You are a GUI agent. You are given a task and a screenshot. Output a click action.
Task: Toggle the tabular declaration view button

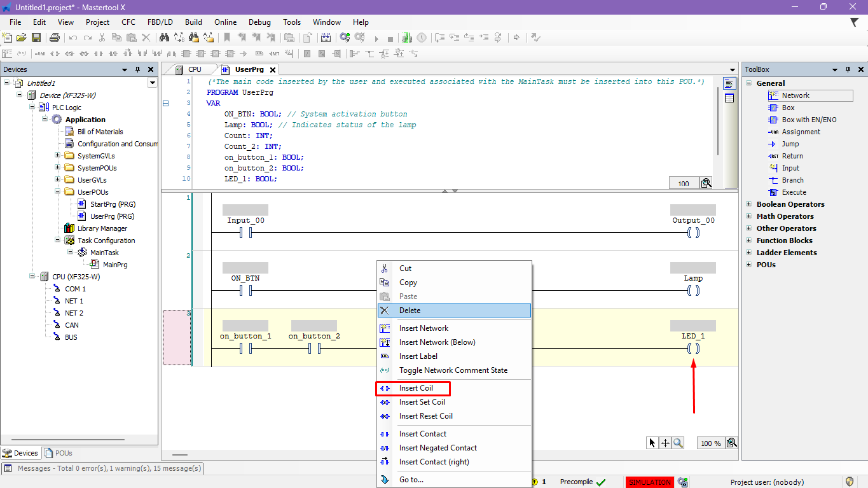pyautogui.click(x=729, y=98)
